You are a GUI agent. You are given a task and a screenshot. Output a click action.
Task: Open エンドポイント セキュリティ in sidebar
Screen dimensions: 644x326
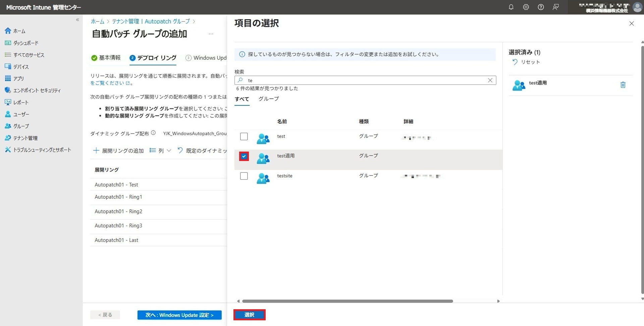[x=33, y=90]
